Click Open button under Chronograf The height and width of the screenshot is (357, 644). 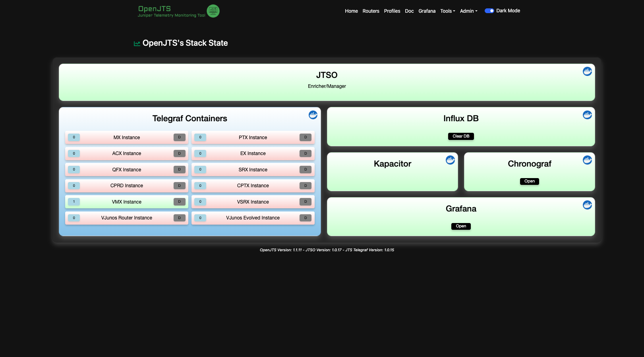pos(529,181)
